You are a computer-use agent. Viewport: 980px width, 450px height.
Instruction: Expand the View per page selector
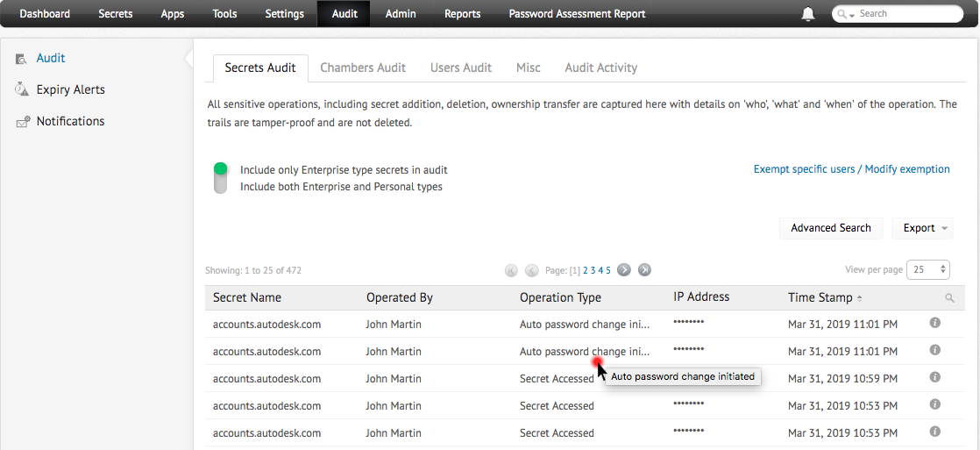(929, 270)
